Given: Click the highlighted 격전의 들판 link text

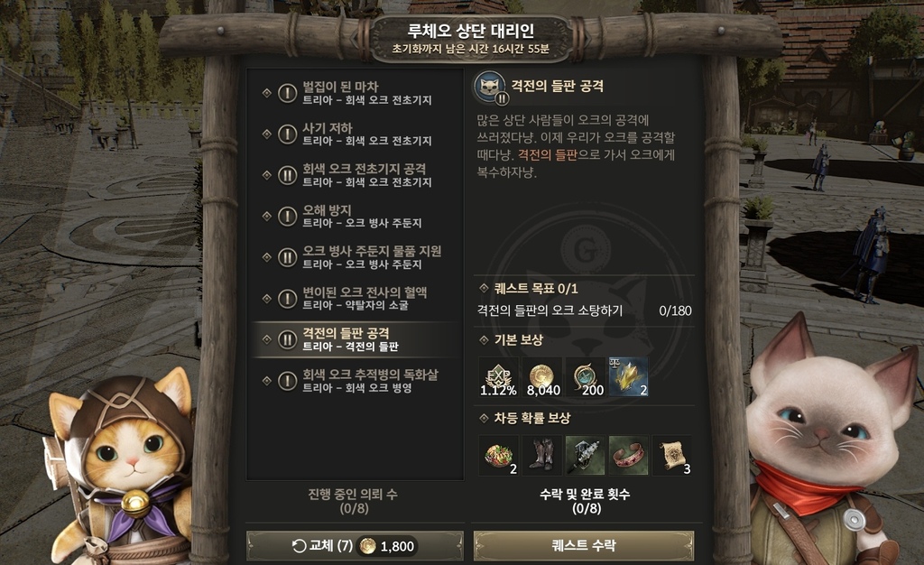Looking at the screenshot, I should point(547,155).
